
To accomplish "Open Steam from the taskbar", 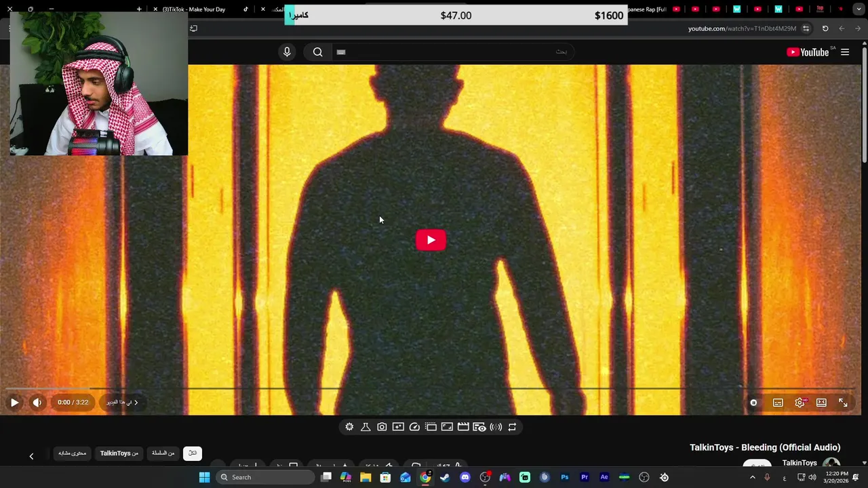I will coord(445,477).
